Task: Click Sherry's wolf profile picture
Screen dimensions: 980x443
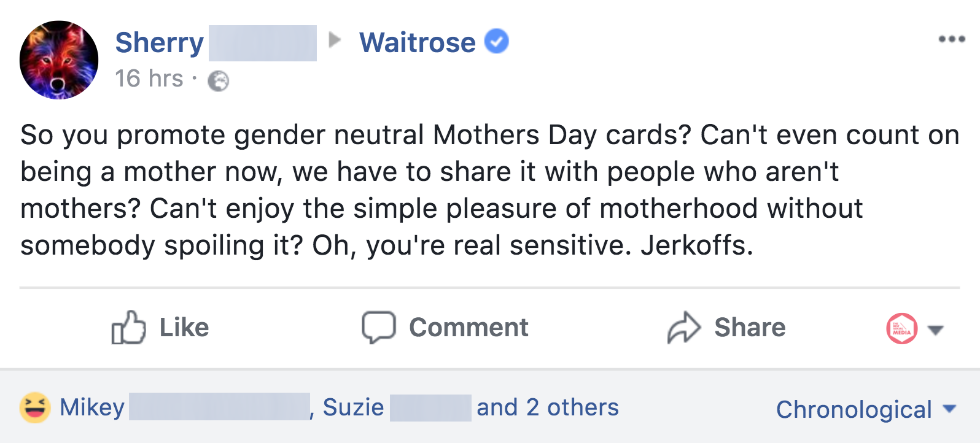Action: pyautogui.click(x=59, y=60)
